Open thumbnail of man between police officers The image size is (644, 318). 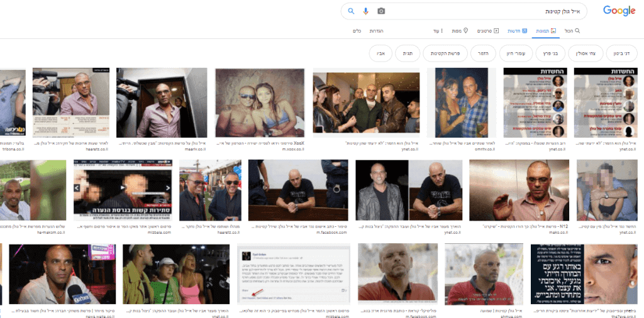(298, 190)
